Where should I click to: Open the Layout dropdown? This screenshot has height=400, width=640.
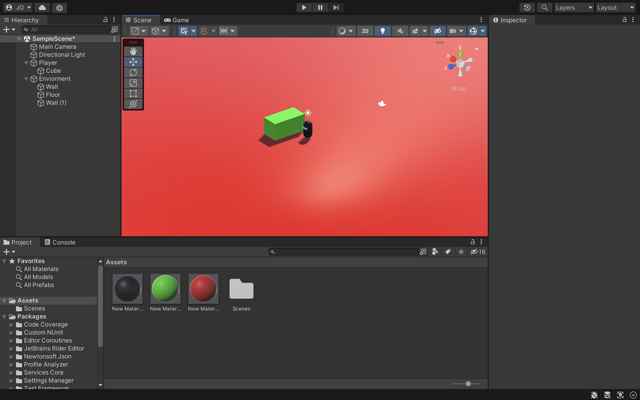[x=615, y=7]
